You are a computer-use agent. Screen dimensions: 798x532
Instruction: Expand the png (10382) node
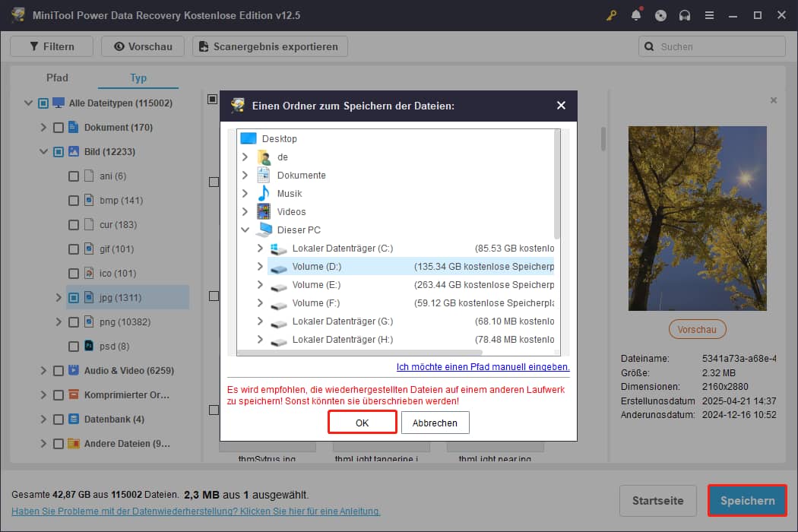[x=59, y=321]
